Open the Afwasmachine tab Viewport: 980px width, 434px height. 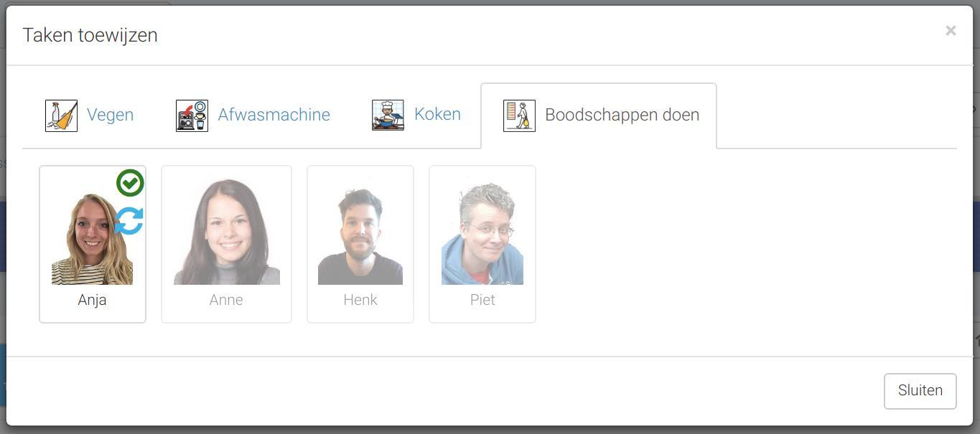274,115
